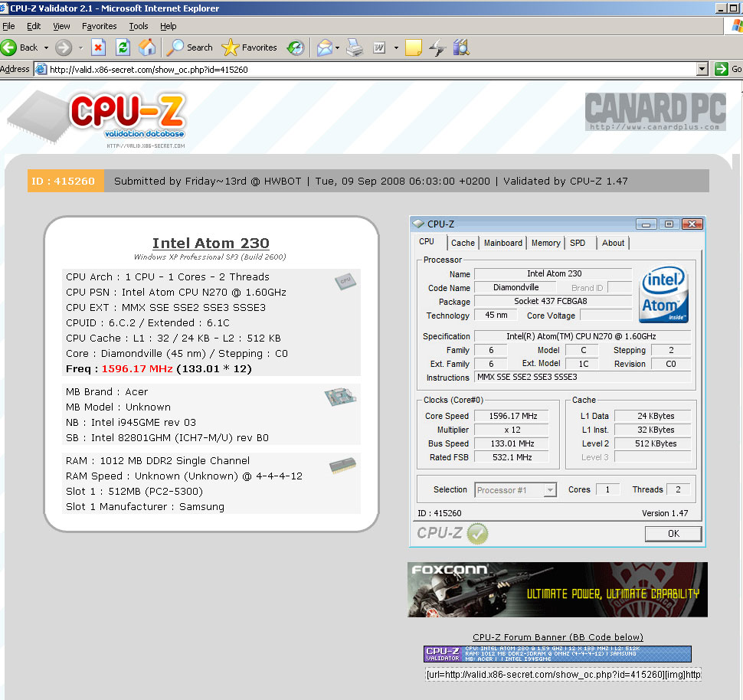
Task: Click the Back navigation arrow icon
Action: click(x=9, y=47)
